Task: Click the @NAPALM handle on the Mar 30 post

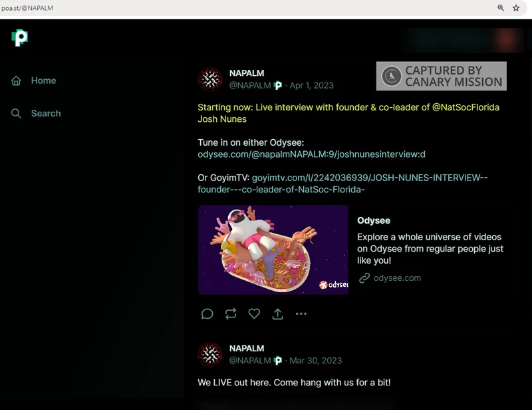Action: tap(250, 360)
